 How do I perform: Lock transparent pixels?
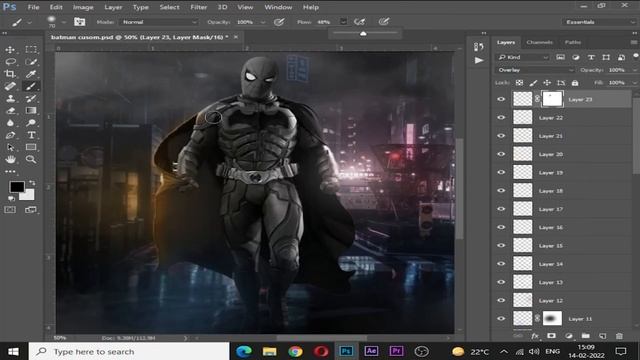pos(519,83)
